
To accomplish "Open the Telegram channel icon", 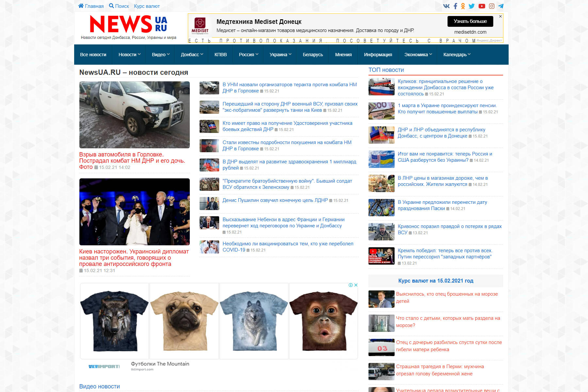I will click(501, 6).
